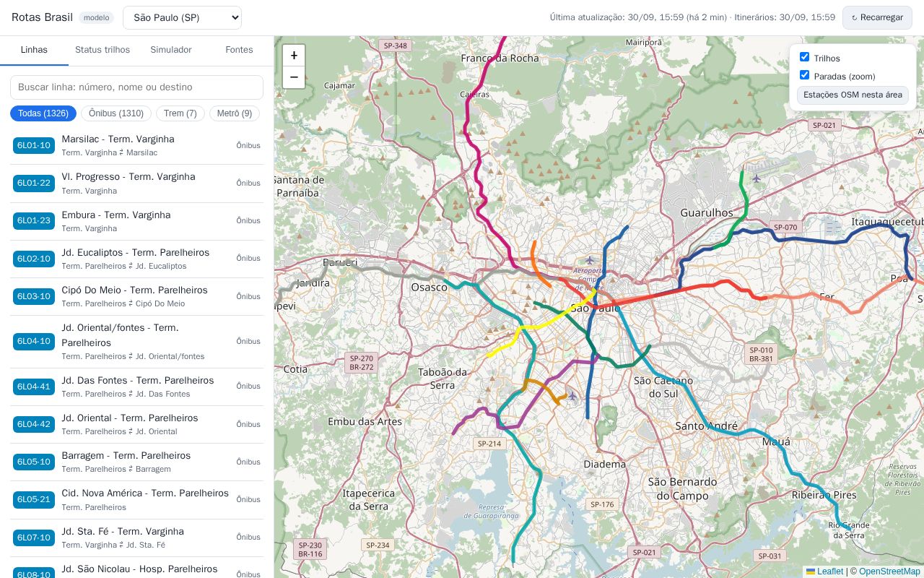Toggle the Trilhos checkbox
Image resolution: width=924 pixels, height=578 pixels.
point(804,57)
